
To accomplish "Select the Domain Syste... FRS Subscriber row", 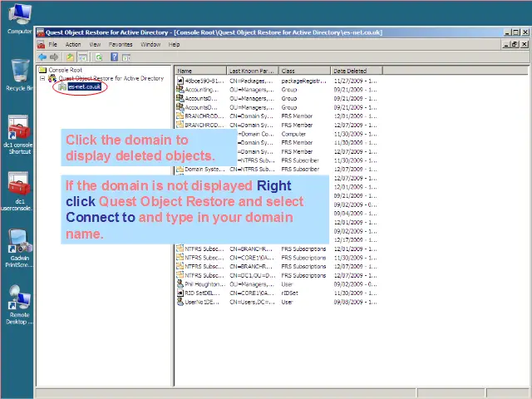I will 277,169.
